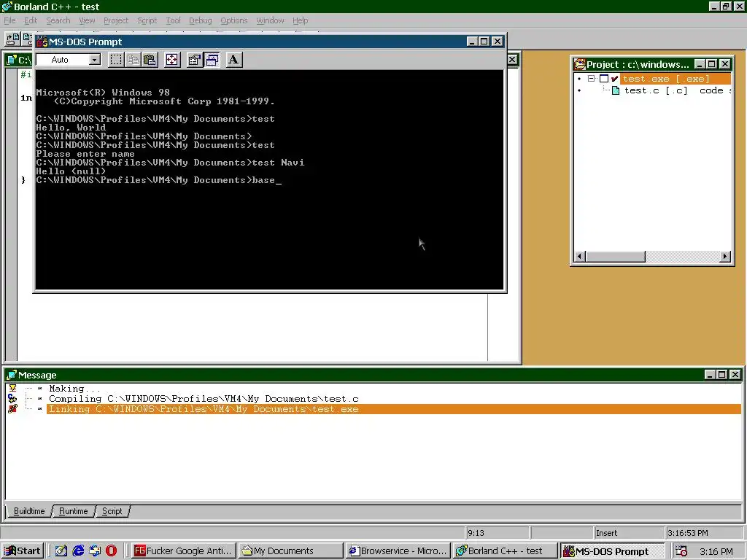This screenshot has width=747, height=560.
Task: Maximize the Project window
Action: coord(712,64)
